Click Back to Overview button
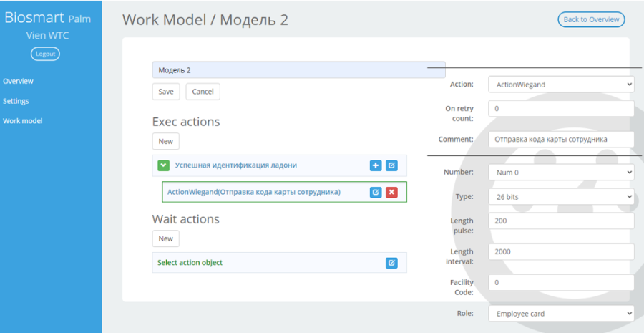The width and height of the screenshot is (644, 333). coord(591,19)
